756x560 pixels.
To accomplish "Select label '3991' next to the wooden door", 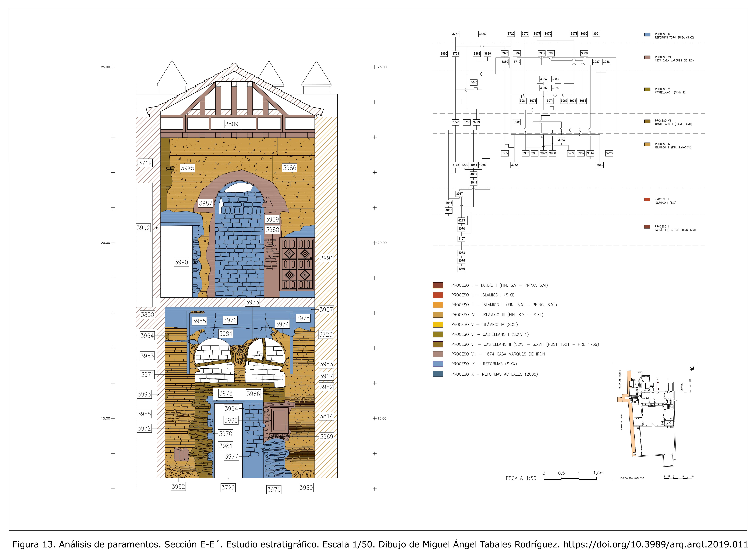I will [x=327, y=258].
